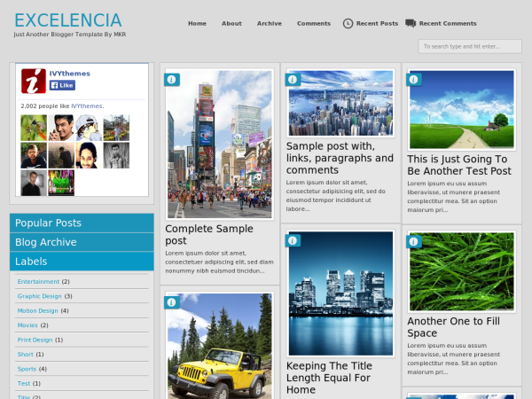The width and height of the screenshot is (532, 399).
Task: Open the Short label
Action: [x=26, y=354]
